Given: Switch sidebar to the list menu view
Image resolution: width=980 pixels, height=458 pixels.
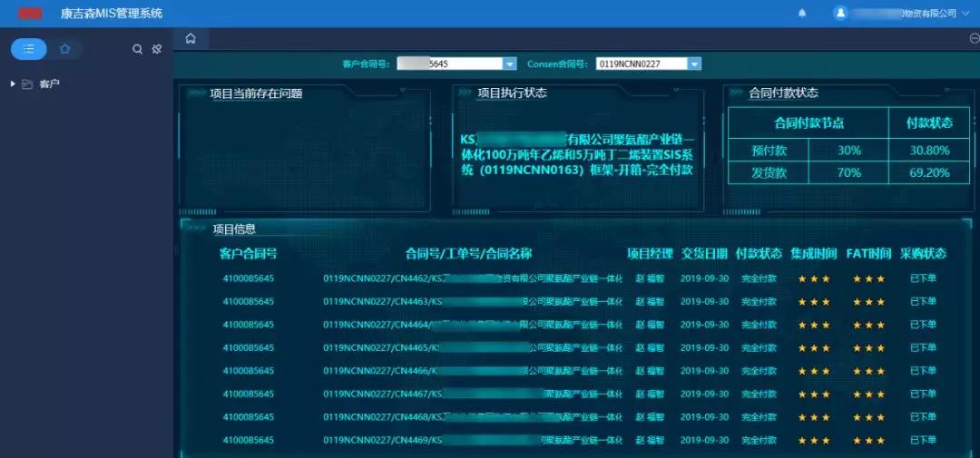Looking at the screenshot, I should tap(29, 49).
